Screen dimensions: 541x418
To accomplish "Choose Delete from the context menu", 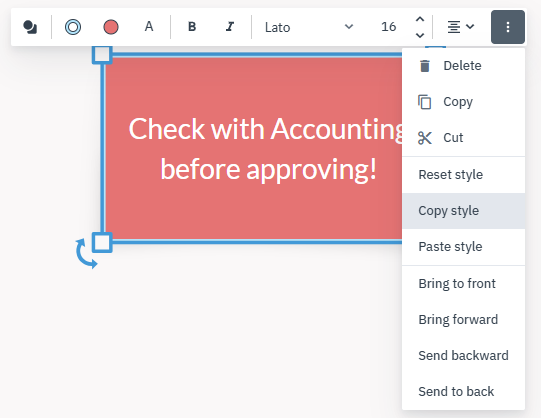I will (x=463, y=66).
